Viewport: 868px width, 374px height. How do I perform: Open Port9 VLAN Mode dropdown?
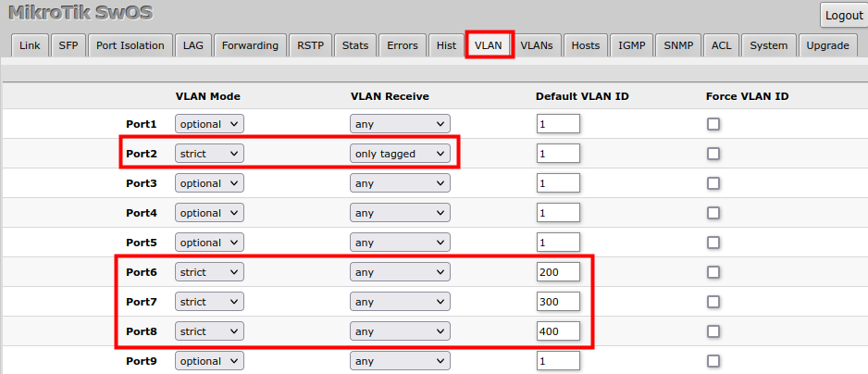coord(209,361)
